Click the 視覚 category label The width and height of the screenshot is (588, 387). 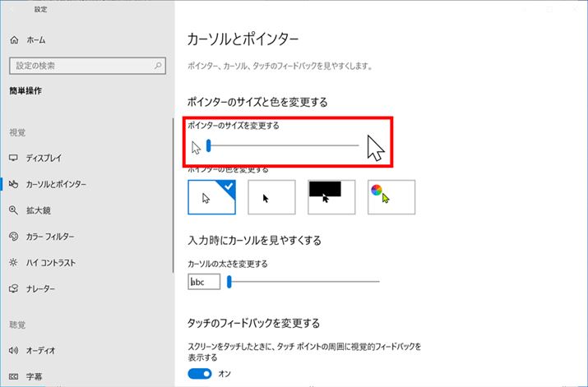(x=17, y=132)
